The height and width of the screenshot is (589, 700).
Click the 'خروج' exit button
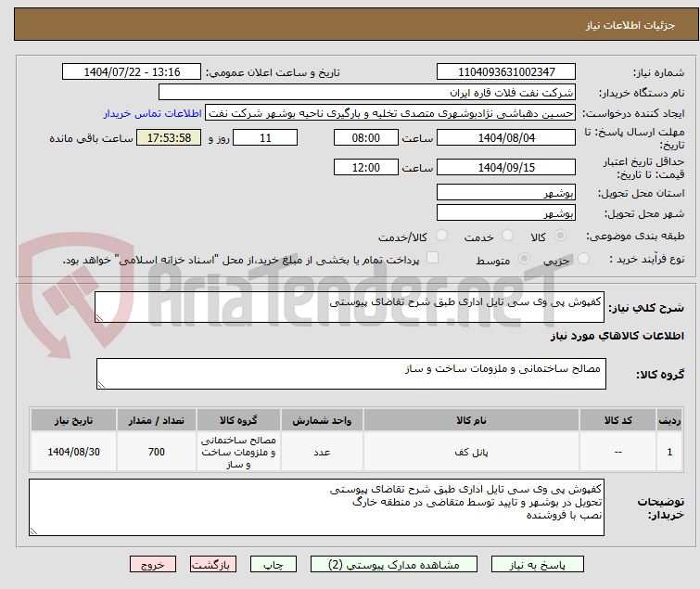click(x=153, y=565)
